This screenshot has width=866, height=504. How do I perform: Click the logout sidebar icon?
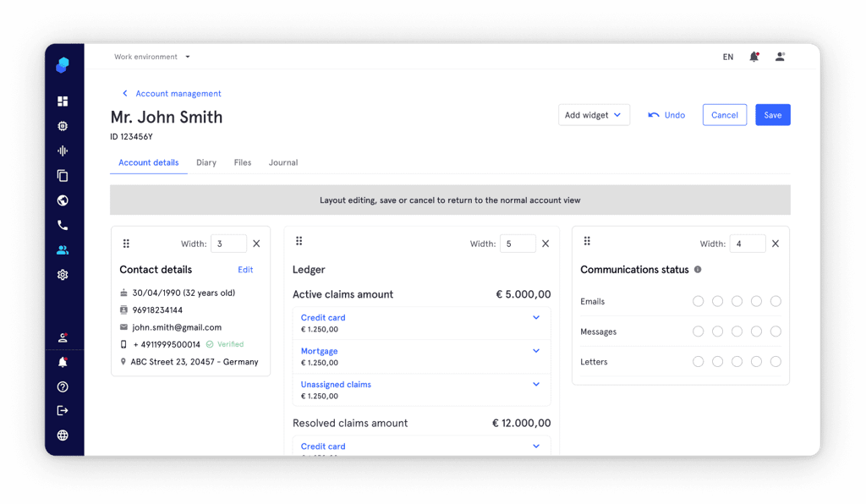[x=63, y=411]
